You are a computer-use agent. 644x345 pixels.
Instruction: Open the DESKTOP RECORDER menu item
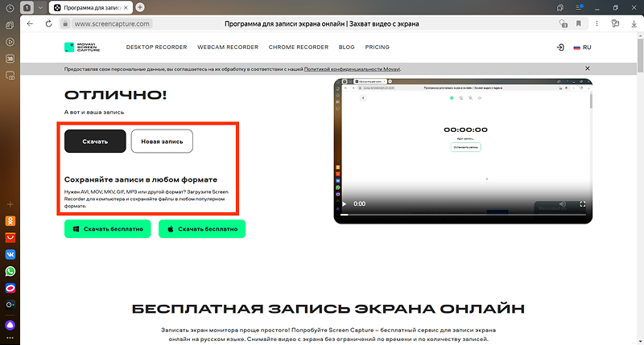pos(156,47)
